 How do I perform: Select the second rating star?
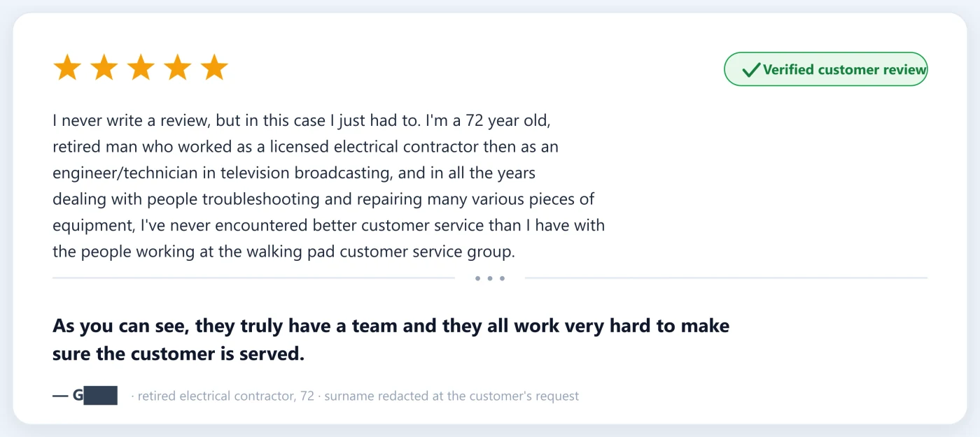point(104,68)
